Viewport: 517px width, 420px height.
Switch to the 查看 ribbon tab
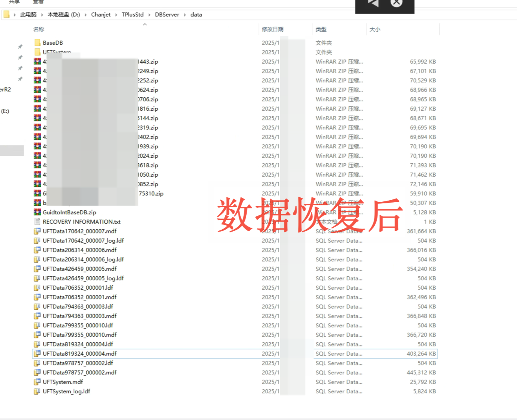pyautogui.click(x=38, y=2)
